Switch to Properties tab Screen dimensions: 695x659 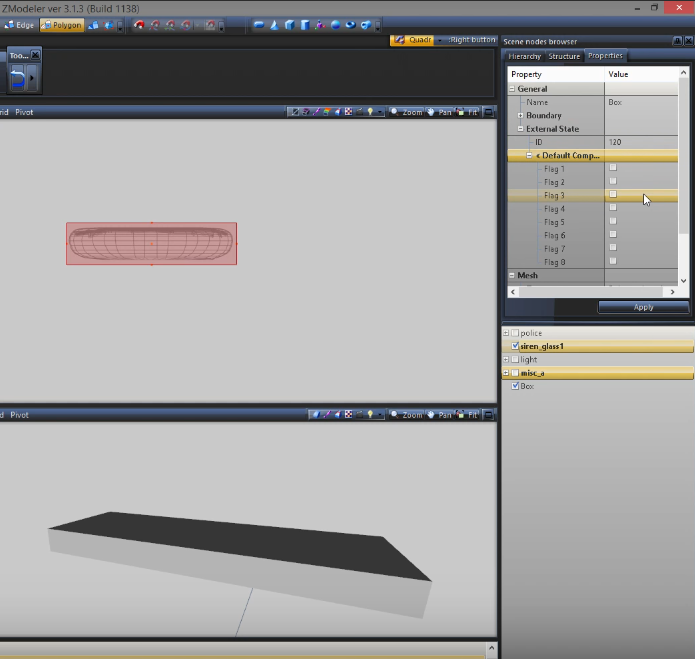[605, 55]
